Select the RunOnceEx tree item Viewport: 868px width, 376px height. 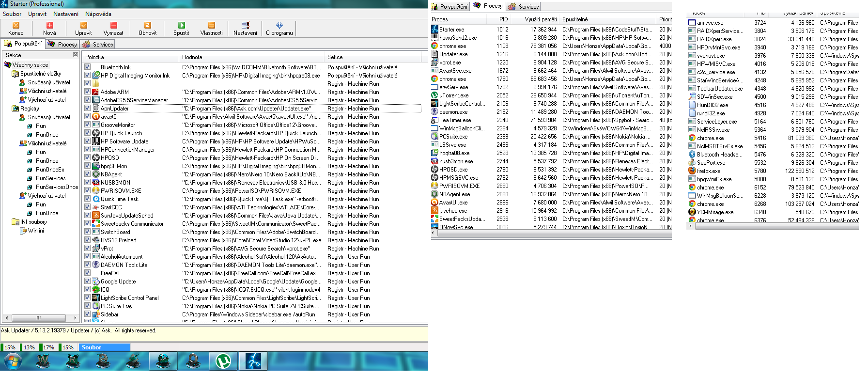[50, 169]
